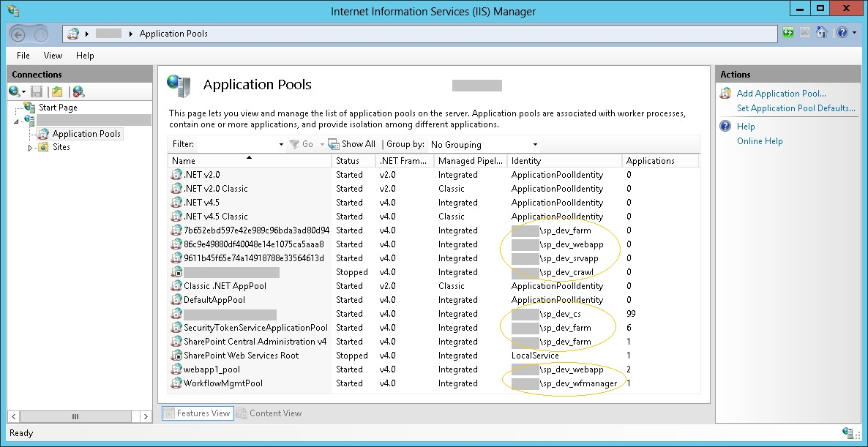Click Set Application Pool Defaults link
The image size is (868, 447).
point(796,108)
